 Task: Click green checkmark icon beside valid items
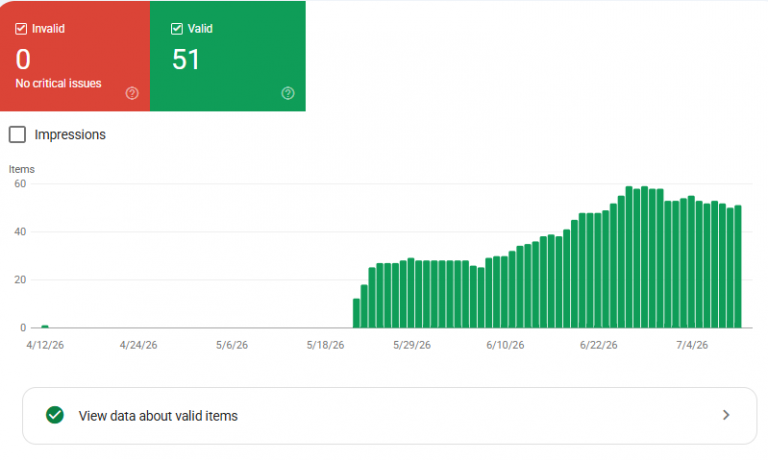tap(55, 415)
